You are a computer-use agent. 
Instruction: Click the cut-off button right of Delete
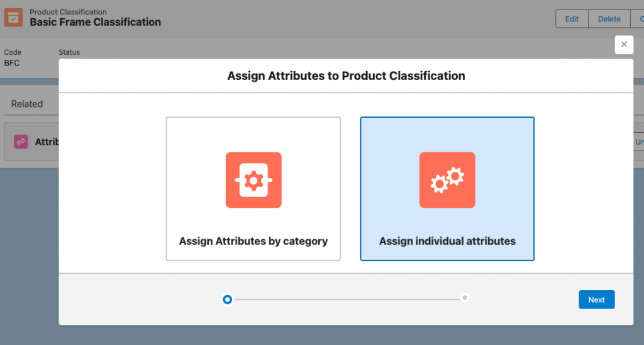pos(637,19)
